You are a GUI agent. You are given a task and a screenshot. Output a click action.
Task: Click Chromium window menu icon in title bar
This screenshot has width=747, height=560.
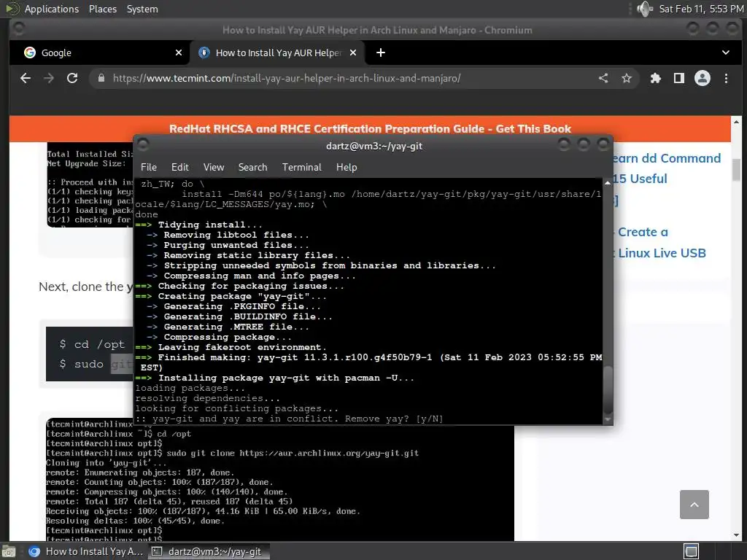point(18,28)
